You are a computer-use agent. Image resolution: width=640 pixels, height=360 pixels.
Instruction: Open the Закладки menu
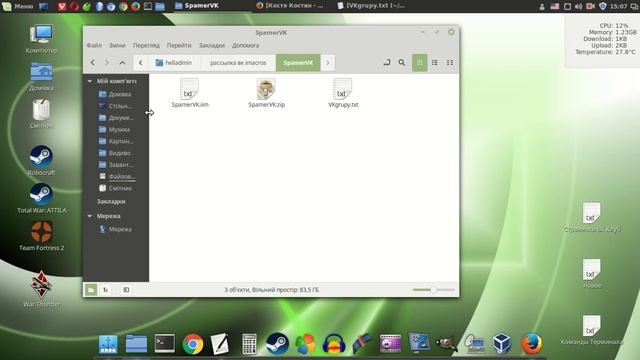point(212,45)
